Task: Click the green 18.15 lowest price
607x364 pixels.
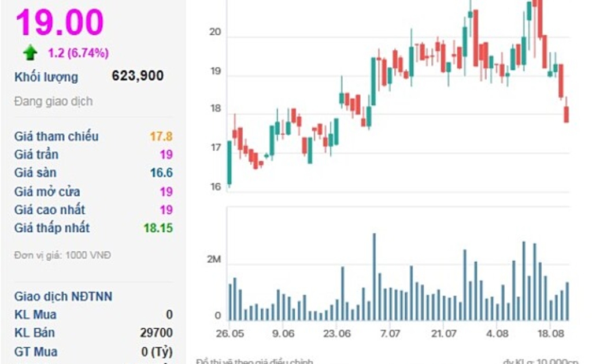Action: pyautogui.click(x=158, y=228)
